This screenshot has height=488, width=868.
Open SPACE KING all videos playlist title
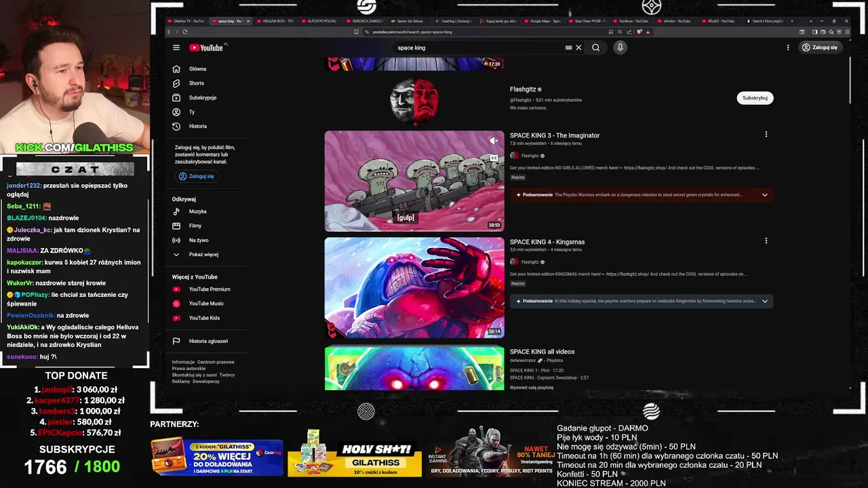tap(542, 351)
